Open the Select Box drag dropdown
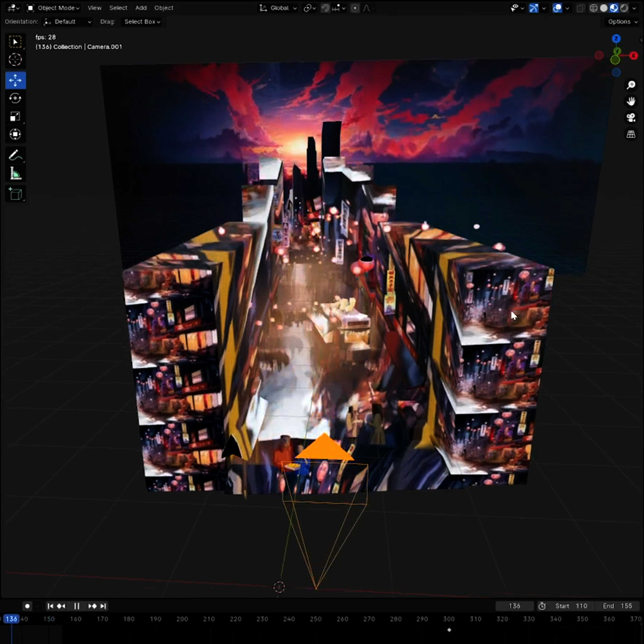The height and width of the screenshot is (644, 644). click(x=142, y=22)
